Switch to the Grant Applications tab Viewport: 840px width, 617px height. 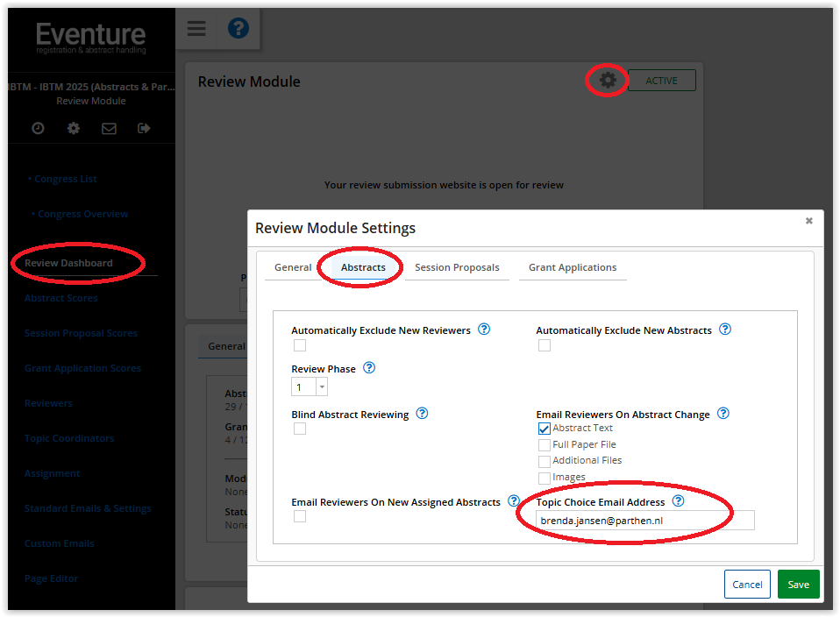[x=573, y=267]
